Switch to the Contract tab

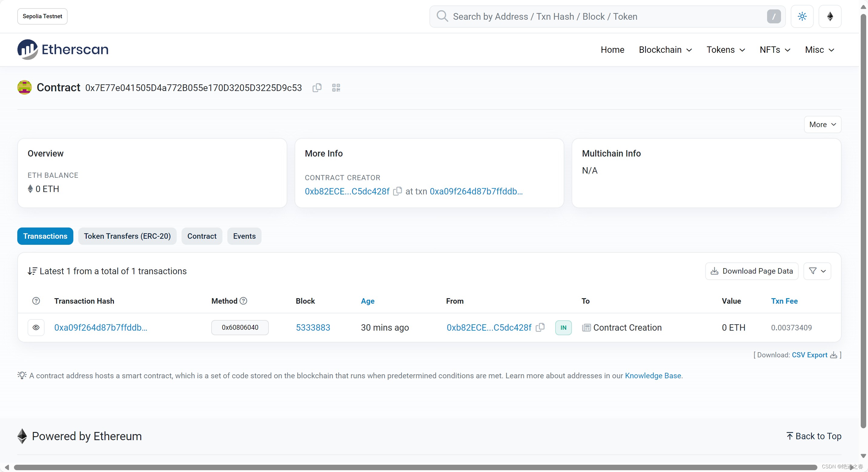(x=202, y=236)
